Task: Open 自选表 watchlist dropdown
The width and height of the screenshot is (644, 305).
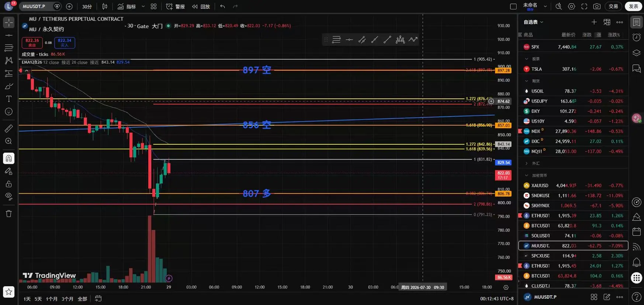Action: 533,22
